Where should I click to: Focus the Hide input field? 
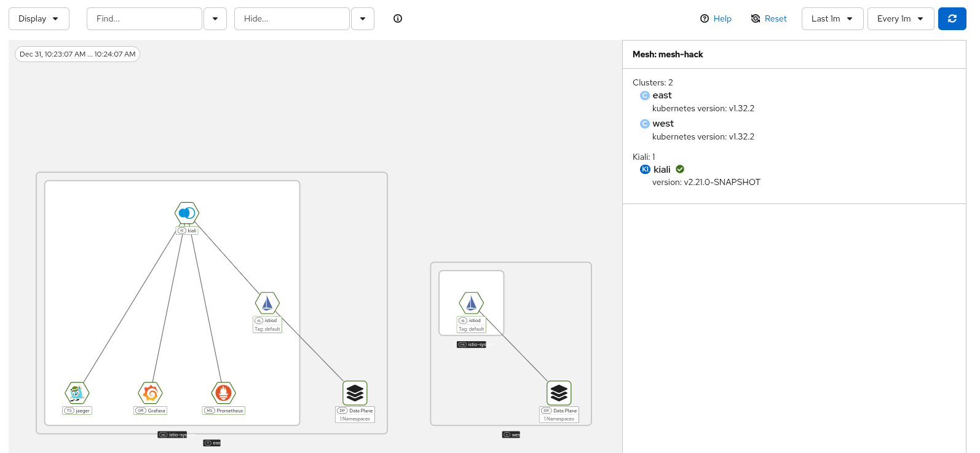point(292,18)
